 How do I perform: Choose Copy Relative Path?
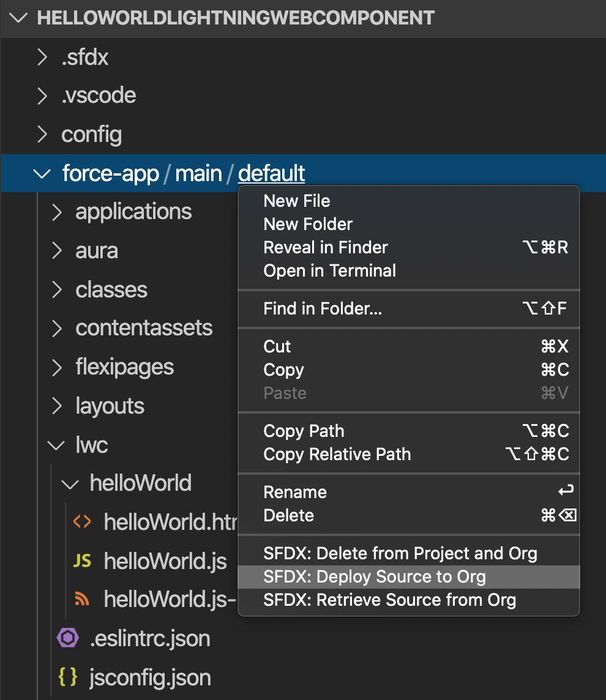(337, 454)
